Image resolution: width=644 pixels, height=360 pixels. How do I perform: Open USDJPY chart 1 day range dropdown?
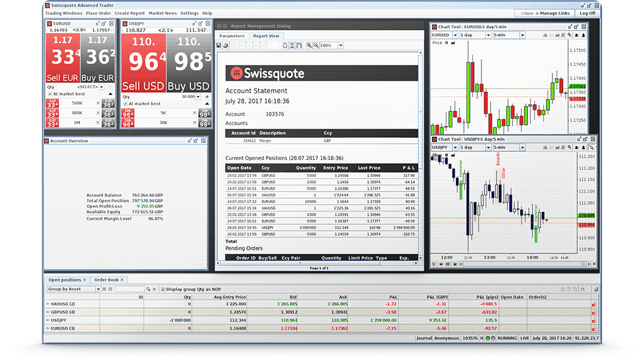[488, 147]
